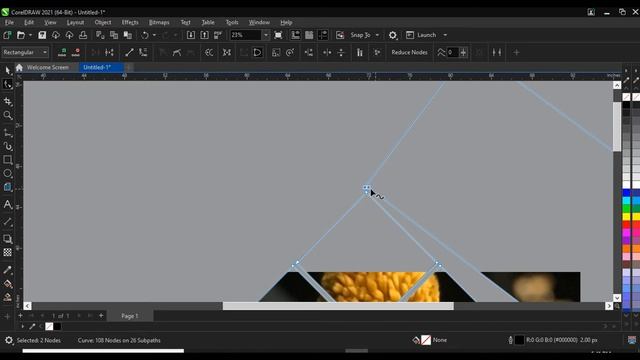Select the Transparency checker tool

(x=7, y=252)
